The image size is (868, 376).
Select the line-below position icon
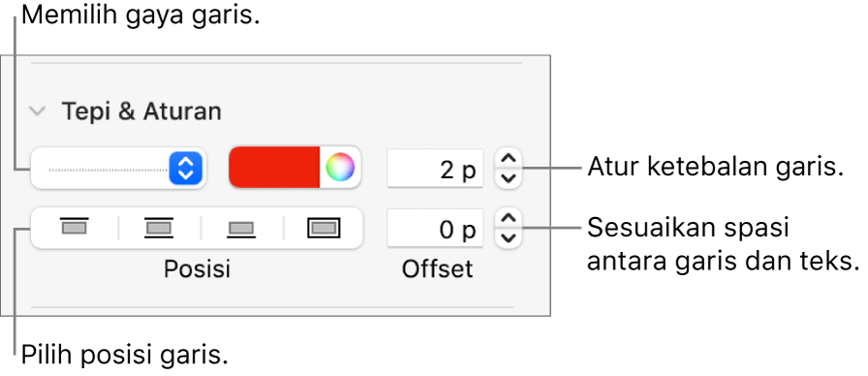coord(241,228)
